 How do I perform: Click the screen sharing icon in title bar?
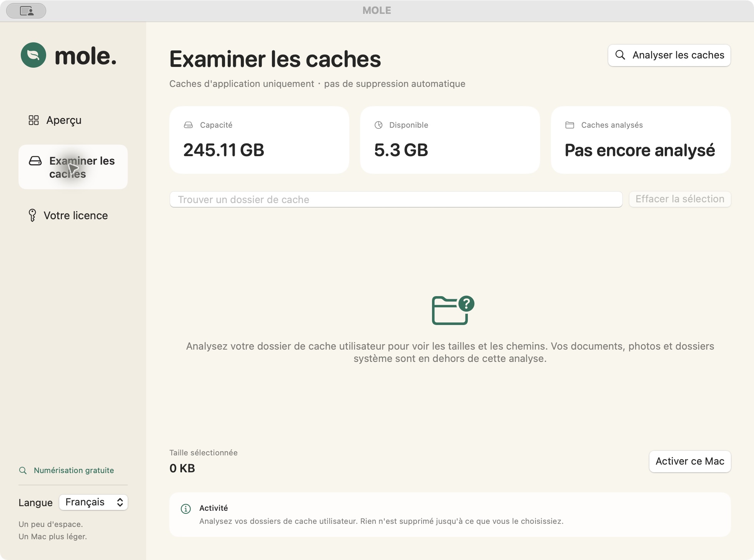pos(26,11)
